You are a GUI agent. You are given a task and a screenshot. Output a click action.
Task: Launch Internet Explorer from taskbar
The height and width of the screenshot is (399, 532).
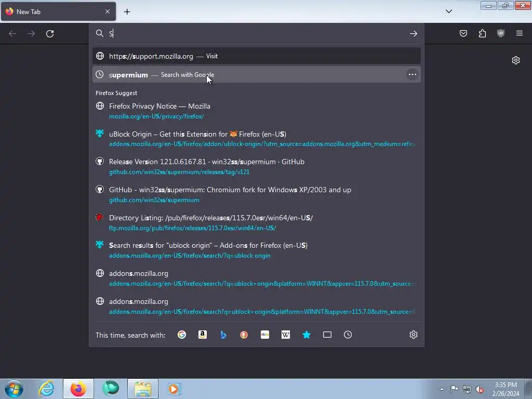pos(46,389)
